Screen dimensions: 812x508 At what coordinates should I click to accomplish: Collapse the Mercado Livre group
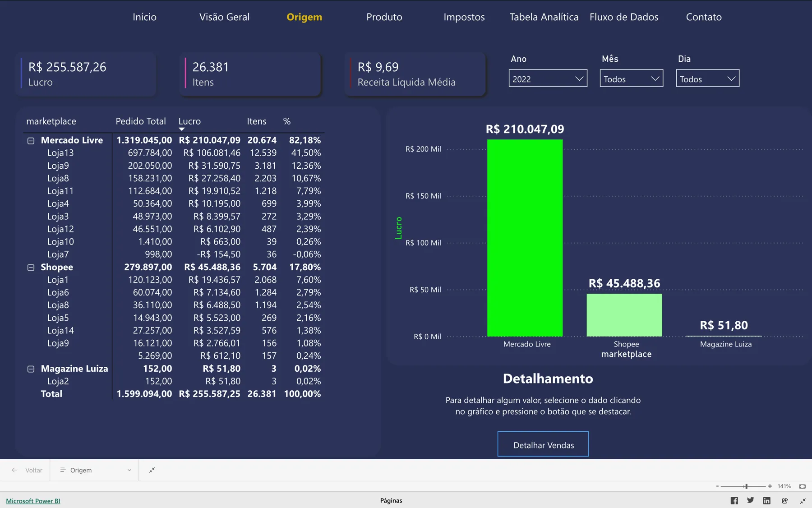(x=31, y=140)
